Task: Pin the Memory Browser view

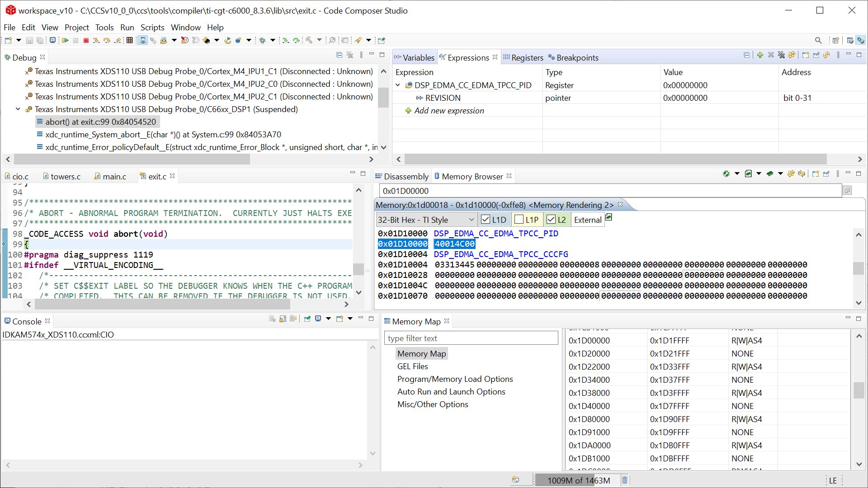Action: 826,174
